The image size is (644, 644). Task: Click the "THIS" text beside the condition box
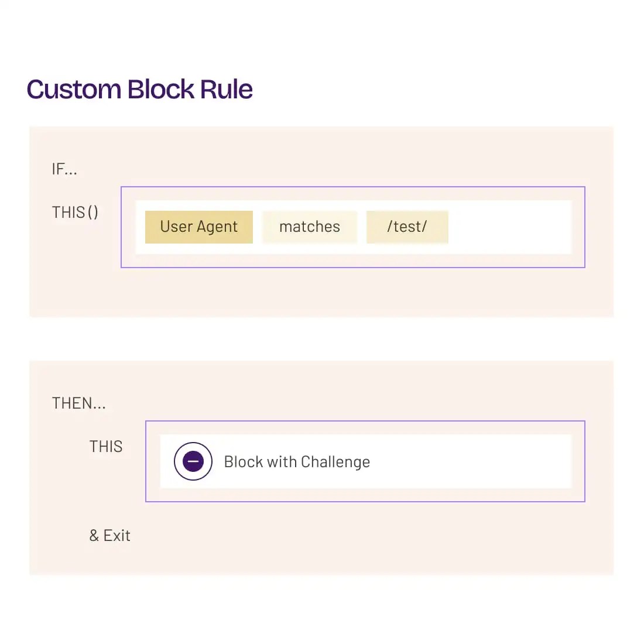[68, 213]
